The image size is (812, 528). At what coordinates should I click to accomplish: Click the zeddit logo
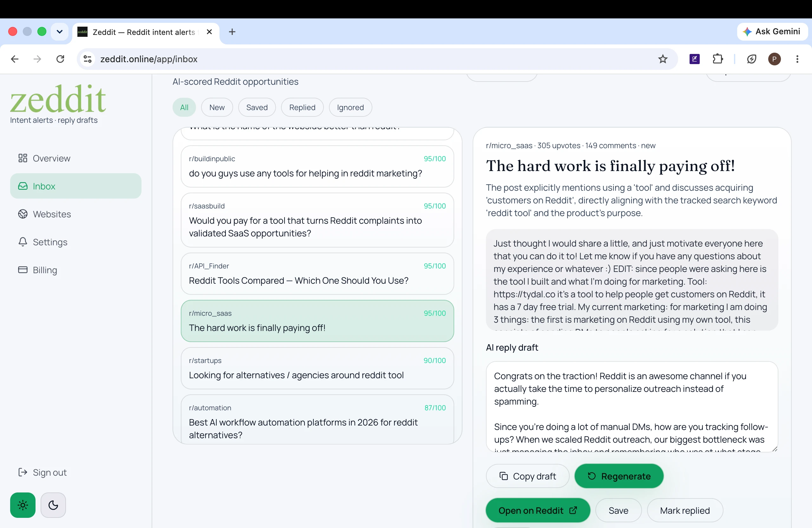click(58, 99)
